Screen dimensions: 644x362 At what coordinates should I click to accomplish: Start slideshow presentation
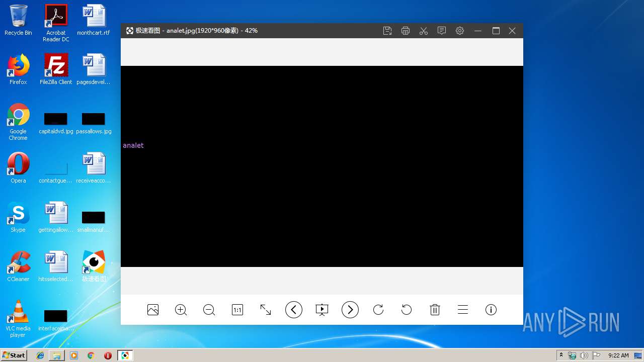[x=322, y=310]
